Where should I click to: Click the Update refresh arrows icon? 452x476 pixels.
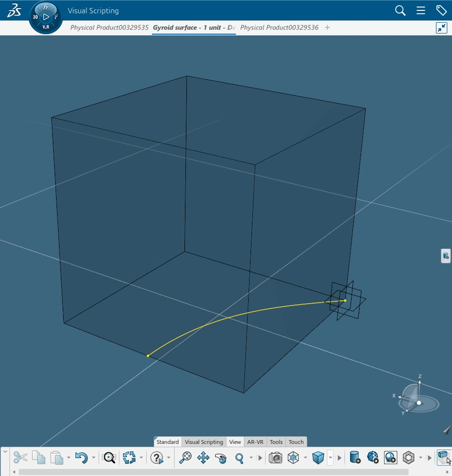pyautogui.click(x=129, y=458)
